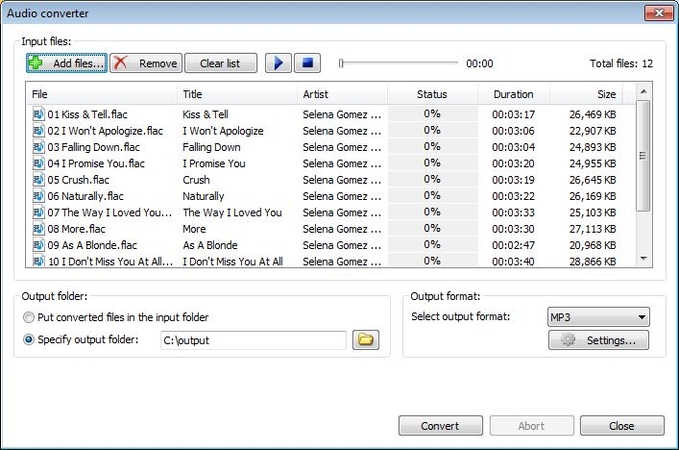Click file icon for 08 More.flac
This screenshot has width=679, height=450.
39,229
